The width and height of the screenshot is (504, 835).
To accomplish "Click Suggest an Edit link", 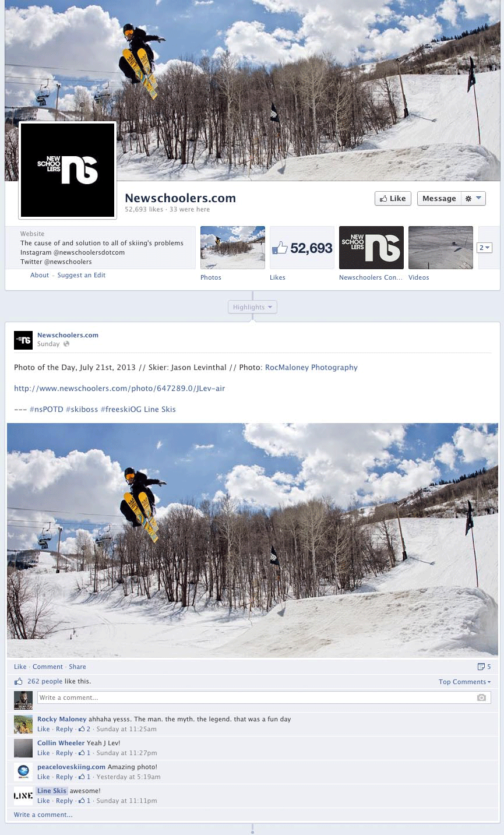I will pos(82,275).
